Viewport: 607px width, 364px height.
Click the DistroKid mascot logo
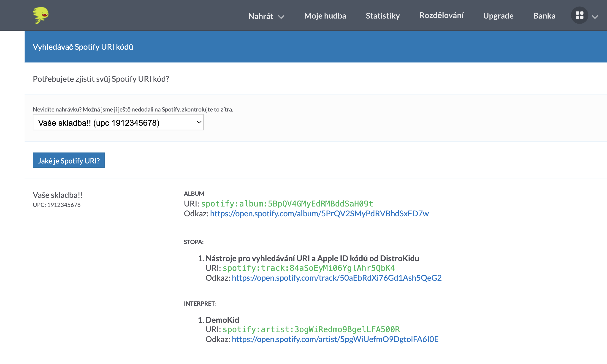coord(41,15)
